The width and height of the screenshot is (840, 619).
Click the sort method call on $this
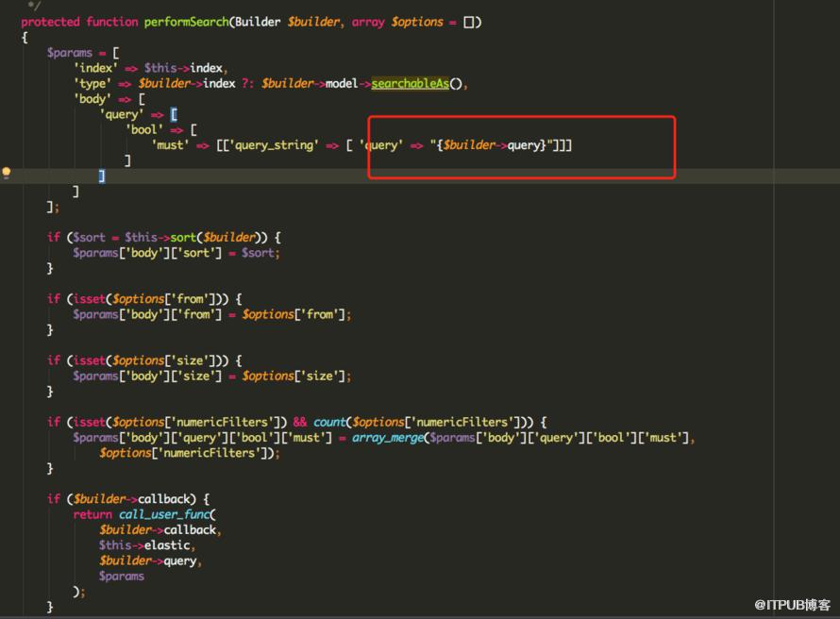click(183, 237)
